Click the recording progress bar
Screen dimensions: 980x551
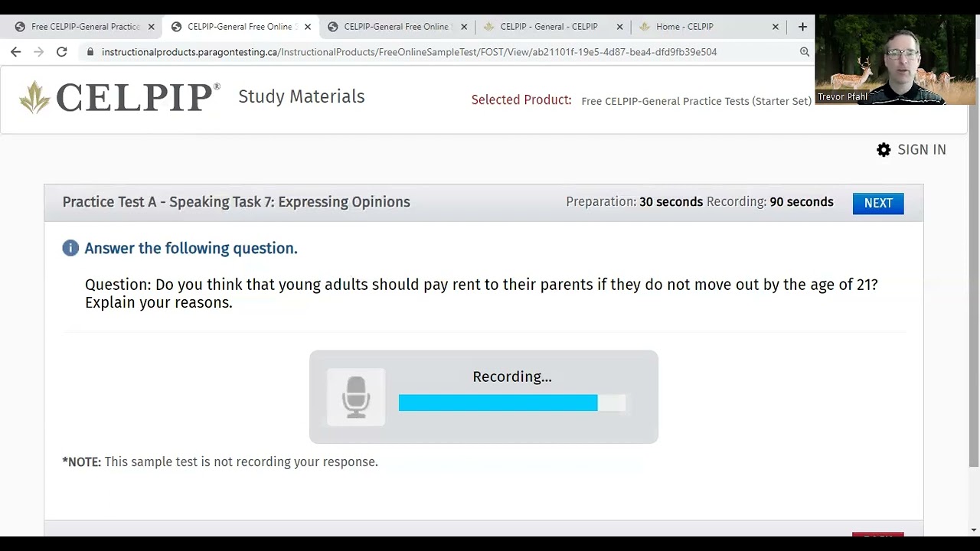[511, 403]
